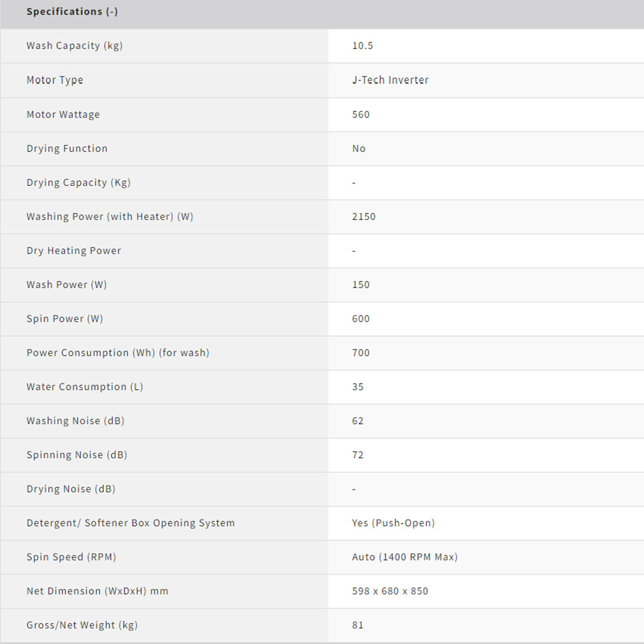This screenshot has width=644, height=644.
Task: Select the 560 motor wattage value
Action: [361, 114]
